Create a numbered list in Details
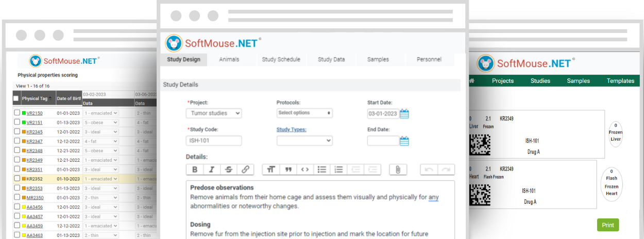Screen dimensions: 644x239 tap(338, 169)
